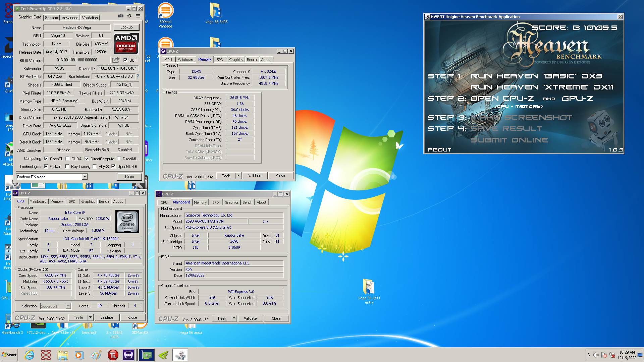Click the red atom taskbar icon
This screenshot has width=644, height=362.
click(46, 355)
